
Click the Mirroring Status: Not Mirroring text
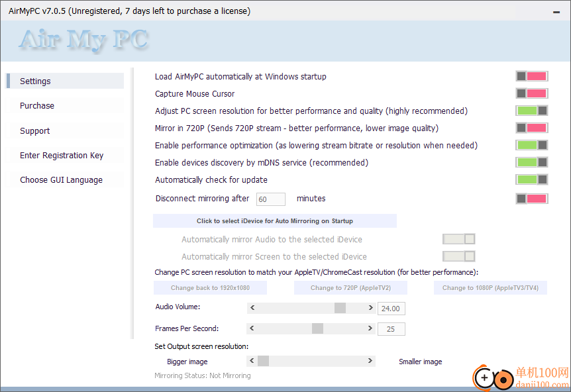click(203, 375)
